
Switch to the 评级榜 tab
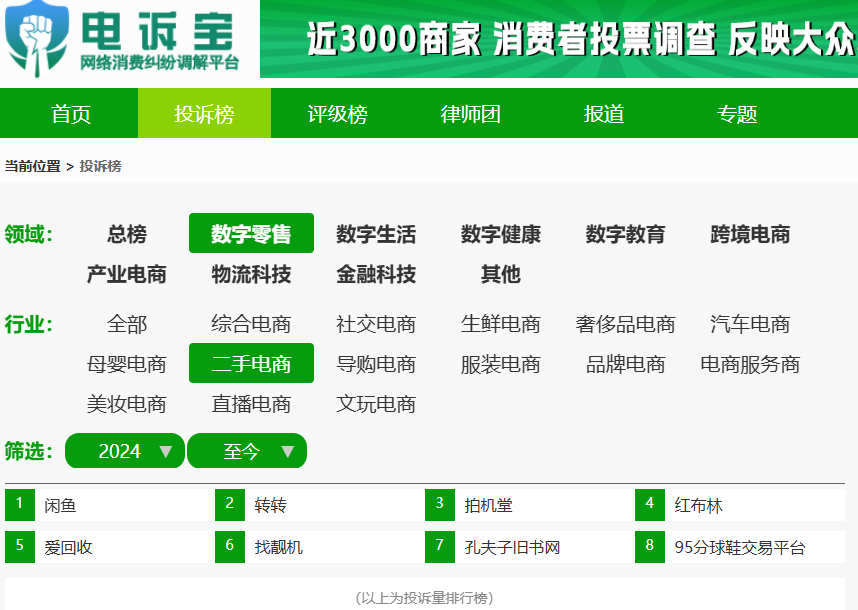337,114
